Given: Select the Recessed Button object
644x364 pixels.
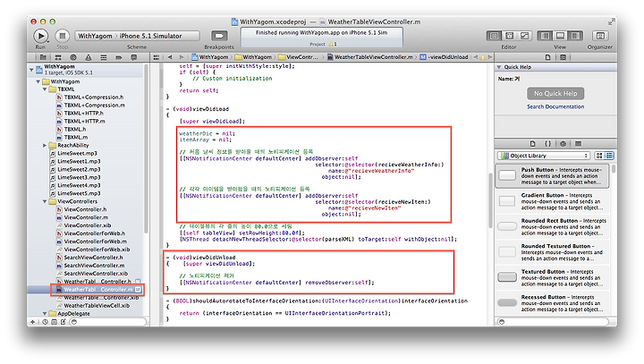Looking at the screenshot, I should [x=552, y=303].
